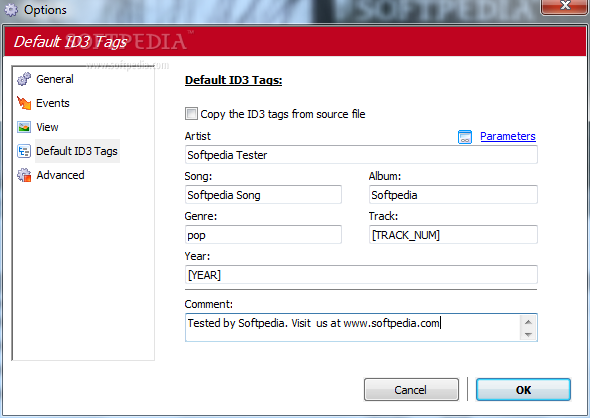Enable Copy the ID3 tags from source file
Viewport: 590px width, 418px height.
191,113
